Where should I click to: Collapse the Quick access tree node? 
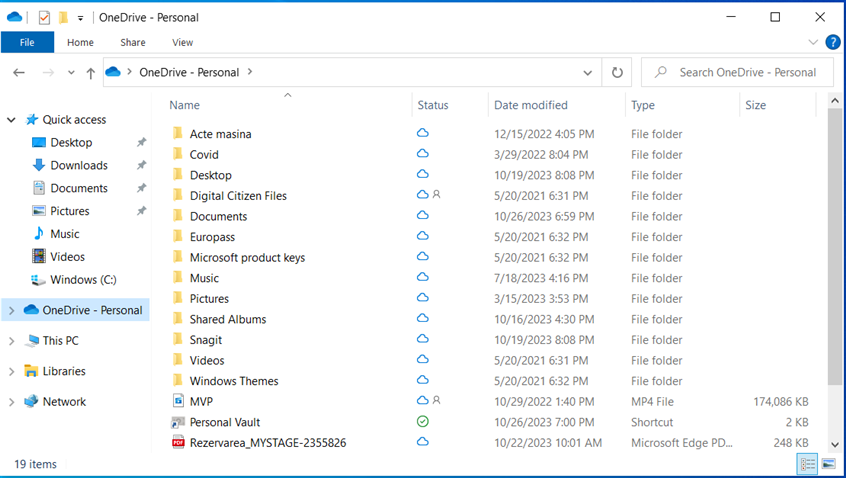tap(11, 120)
